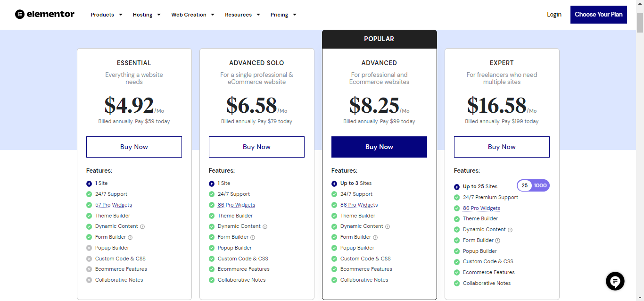Screen dimensions: 644x301
Task: Expand the Web Creation dropdown menu
Action: tap(193, 15)
